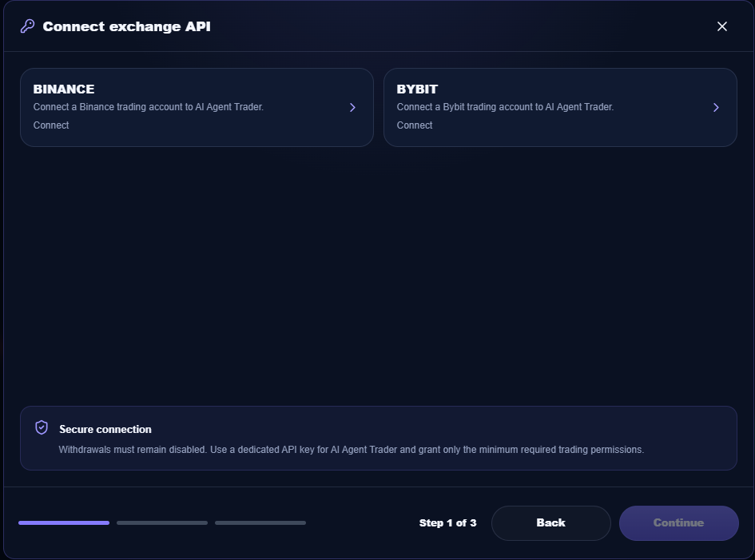Click the third progress step bar
The height and width of the screenshot is (560, 755).
point(260,523)
